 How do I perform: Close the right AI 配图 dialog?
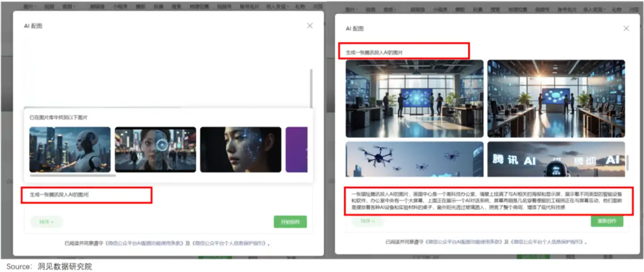pos(626,29)
